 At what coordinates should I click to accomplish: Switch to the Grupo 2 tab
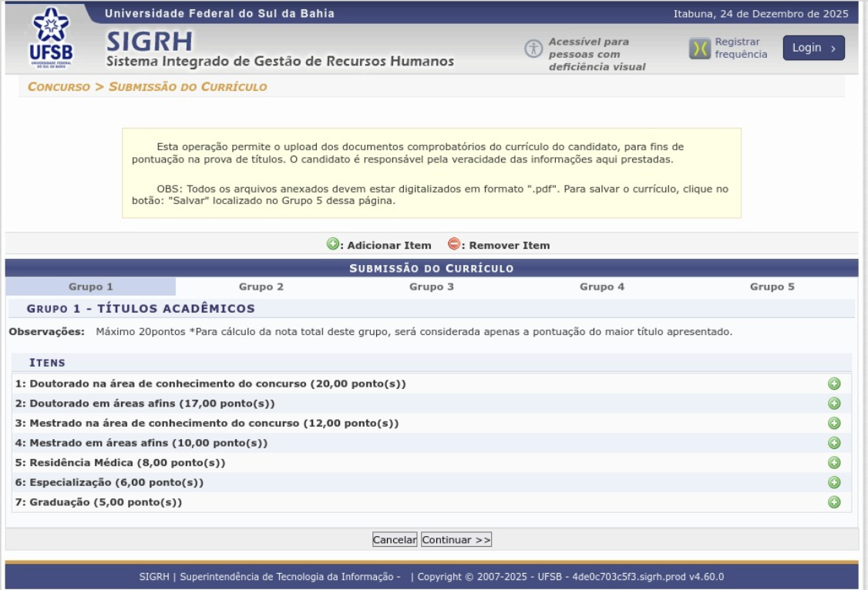coord(261,287)
